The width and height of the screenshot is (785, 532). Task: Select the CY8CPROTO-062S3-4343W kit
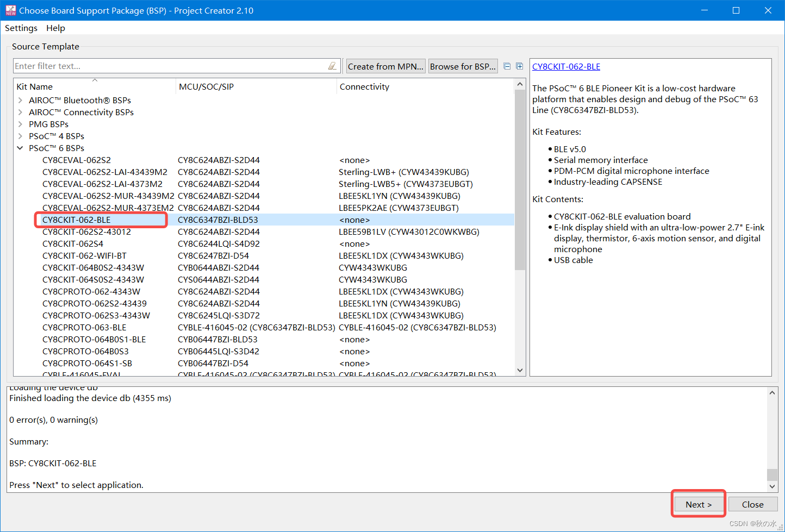(x=96, y=315)
